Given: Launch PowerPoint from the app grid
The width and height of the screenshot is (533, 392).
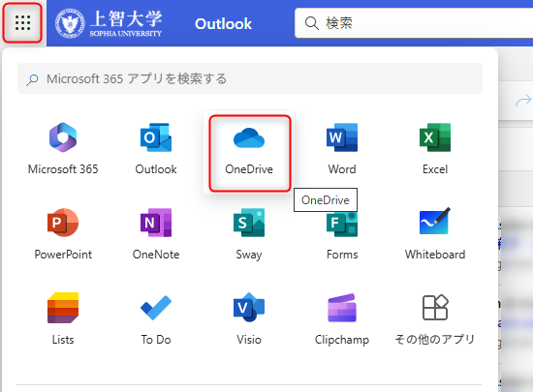Looking at the screenshot, I should tap(63, 234).
